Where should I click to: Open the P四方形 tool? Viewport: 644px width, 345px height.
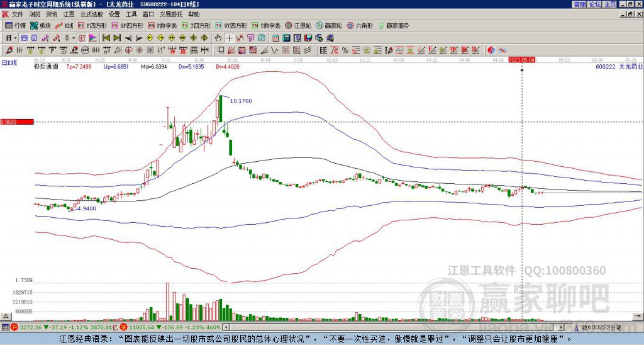(x=92, y=25)
